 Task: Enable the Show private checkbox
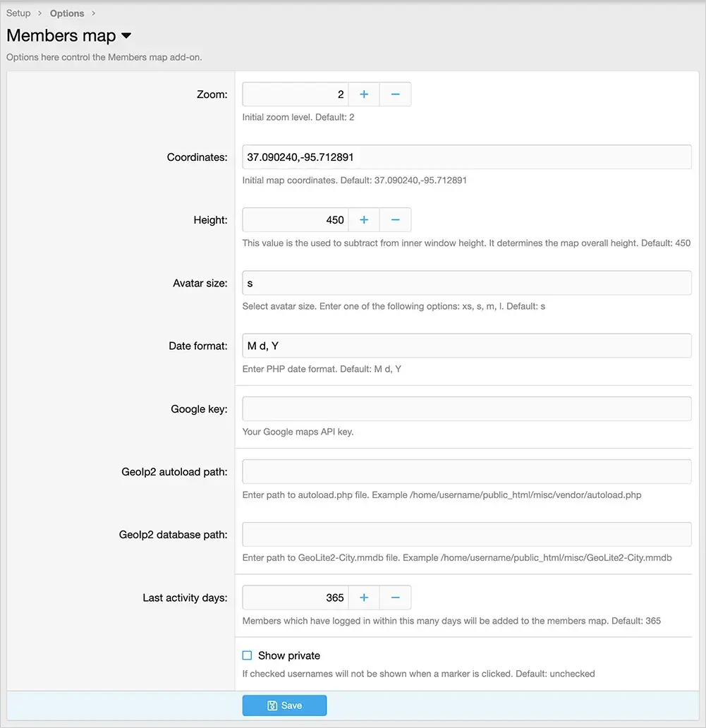tap(248, 655)
